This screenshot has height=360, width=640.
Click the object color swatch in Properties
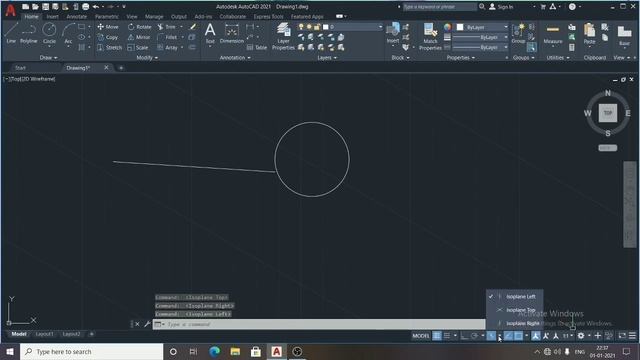click(460, 27)
